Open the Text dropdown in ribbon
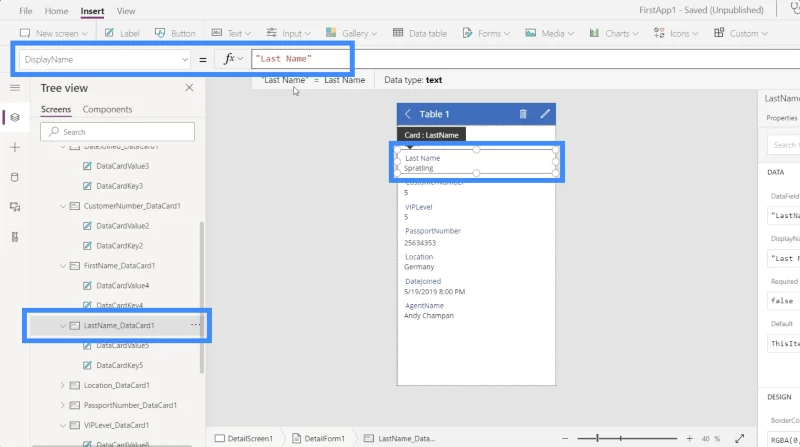This screenshot has height=447, width=800. click(231, 33)
